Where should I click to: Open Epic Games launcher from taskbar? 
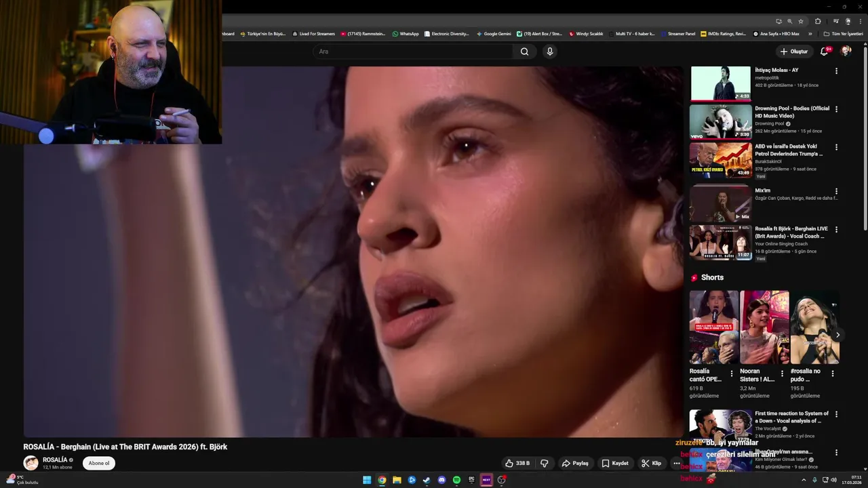[471, 480]
